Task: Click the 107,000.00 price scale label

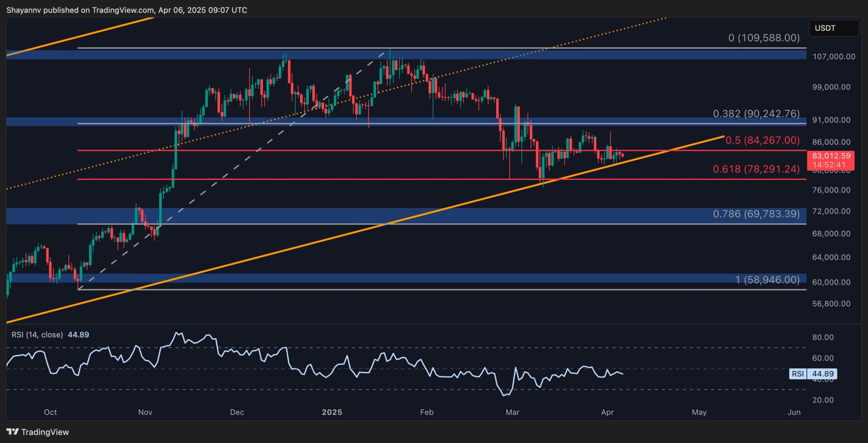Action: (x=833, y=57)
